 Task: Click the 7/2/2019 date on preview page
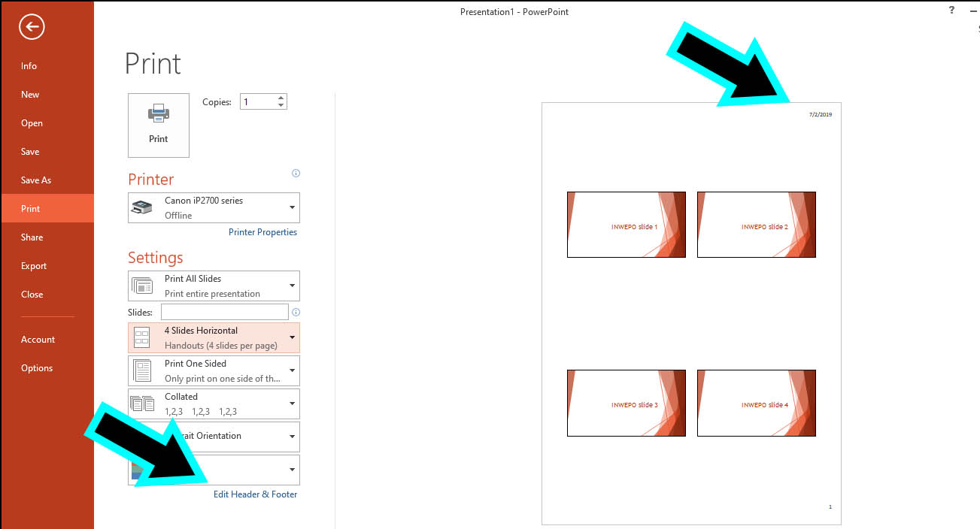820,115
